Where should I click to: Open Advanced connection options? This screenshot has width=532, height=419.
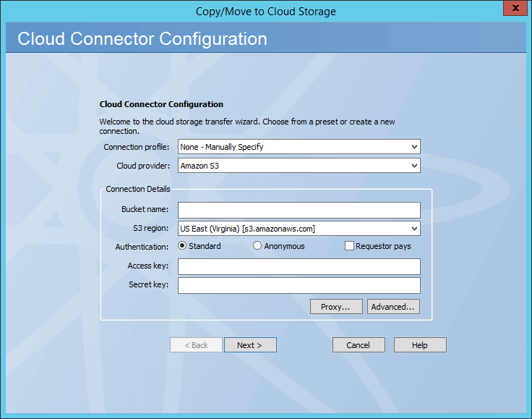point(392,307)
